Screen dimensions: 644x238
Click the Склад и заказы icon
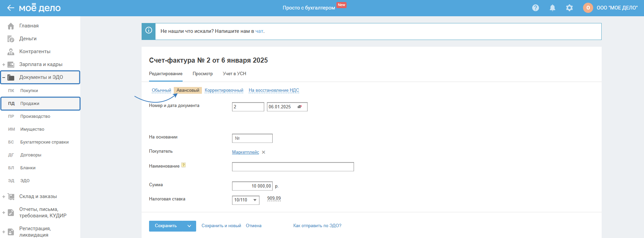coord(11,196)
